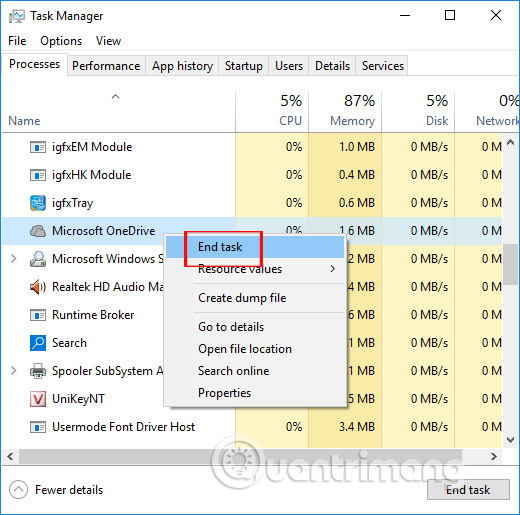Click the Runtime Broker process icon
The image size is (520, 515).
pos(38,315)
